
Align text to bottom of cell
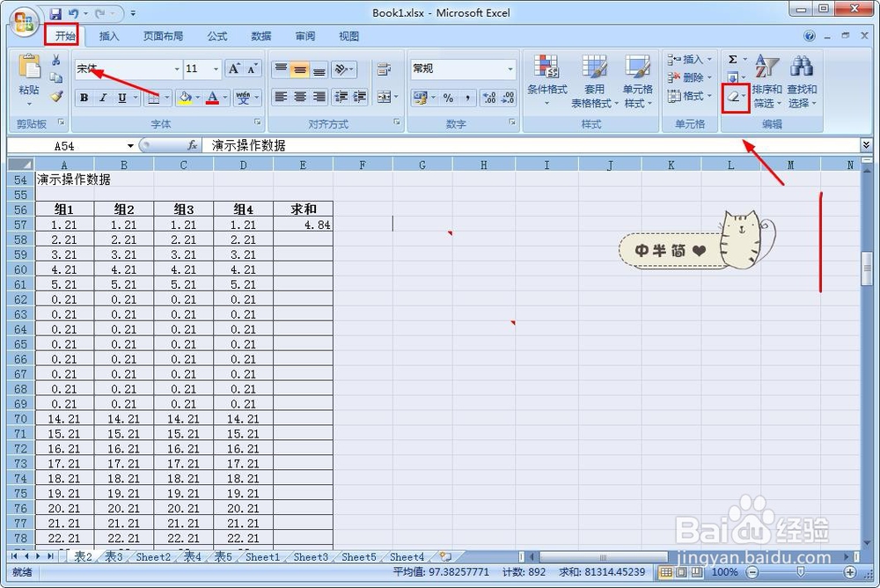coord(319,69)
